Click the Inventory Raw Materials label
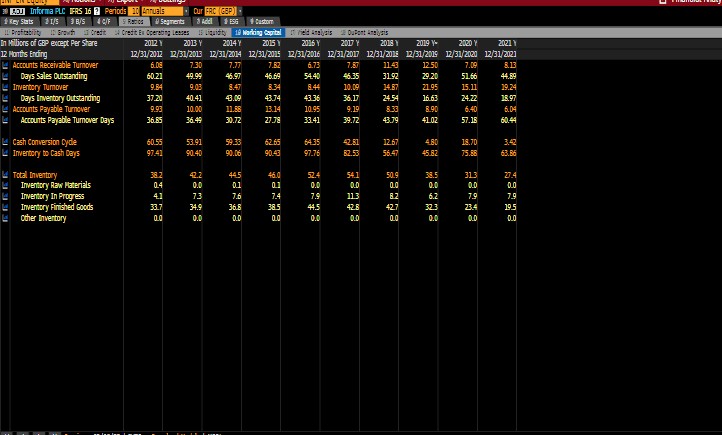722x435 pixels. 56,186
